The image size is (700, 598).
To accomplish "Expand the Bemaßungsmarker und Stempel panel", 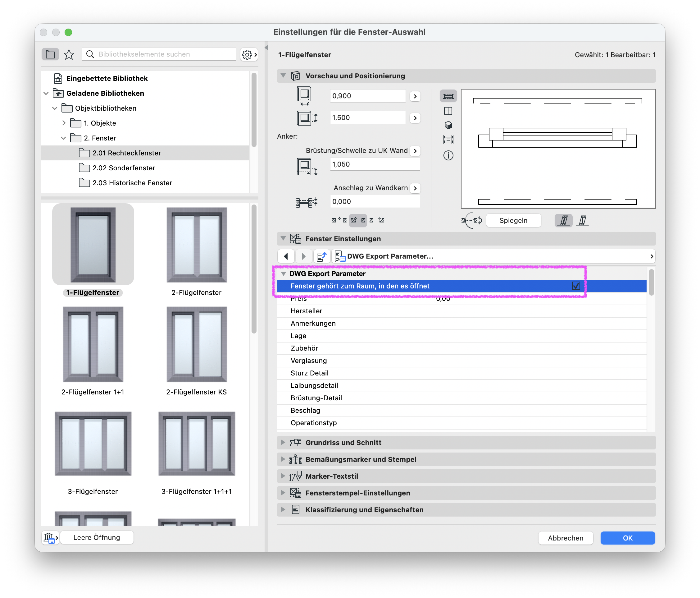I will click(x=283, y=459).
